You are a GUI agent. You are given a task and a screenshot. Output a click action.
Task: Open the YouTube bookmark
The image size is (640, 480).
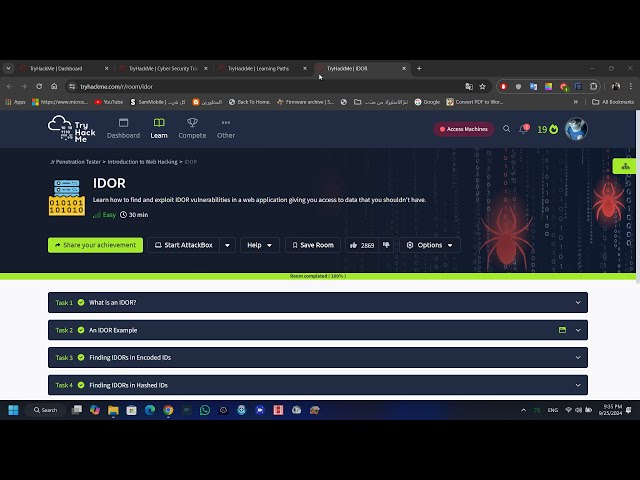[x=109, y=102]
